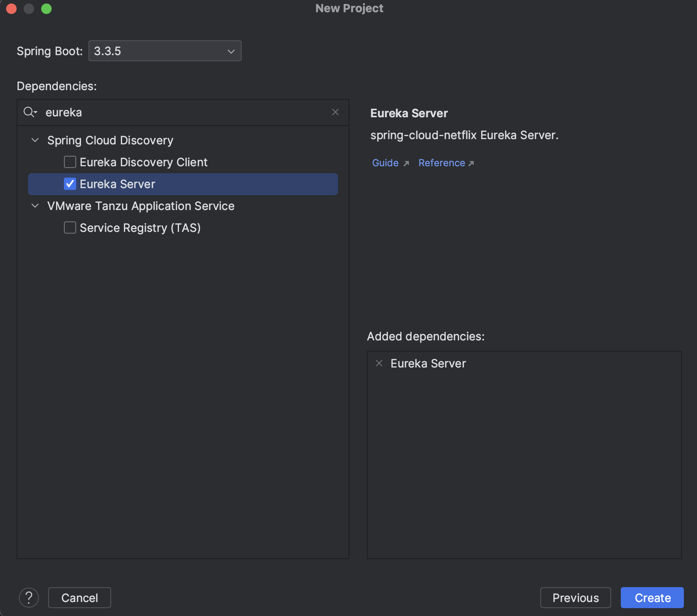Select the Service Registry (TAS) row label
The height and width of the screenshot is (616, 697).
click(140, 228)
